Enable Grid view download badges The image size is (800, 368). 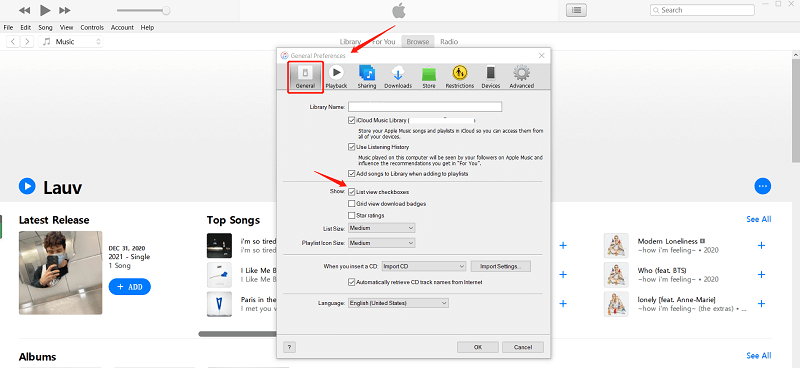(x=352, y=204)
